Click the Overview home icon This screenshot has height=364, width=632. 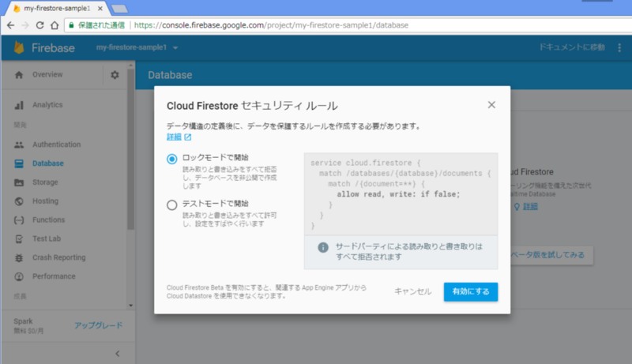click(19, 75)
